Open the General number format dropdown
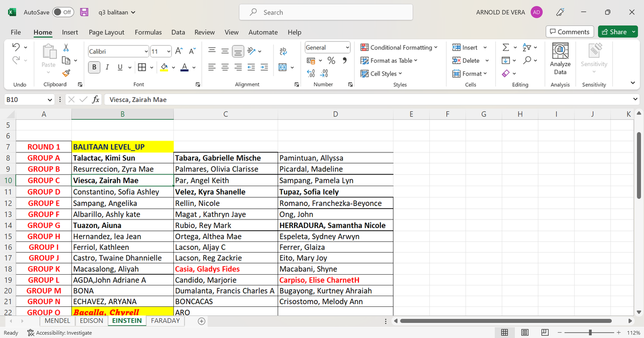 [347, 47]
